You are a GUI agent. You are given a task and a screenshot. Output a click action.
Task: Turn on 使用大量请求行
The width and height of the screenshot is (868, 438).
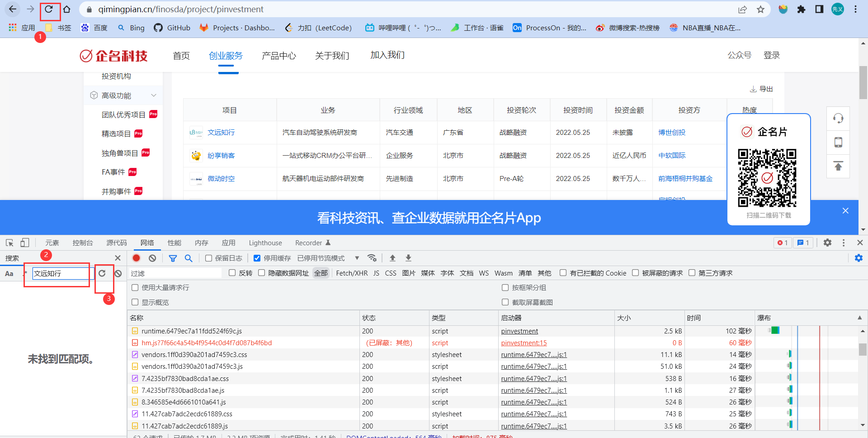pos(135,287)
